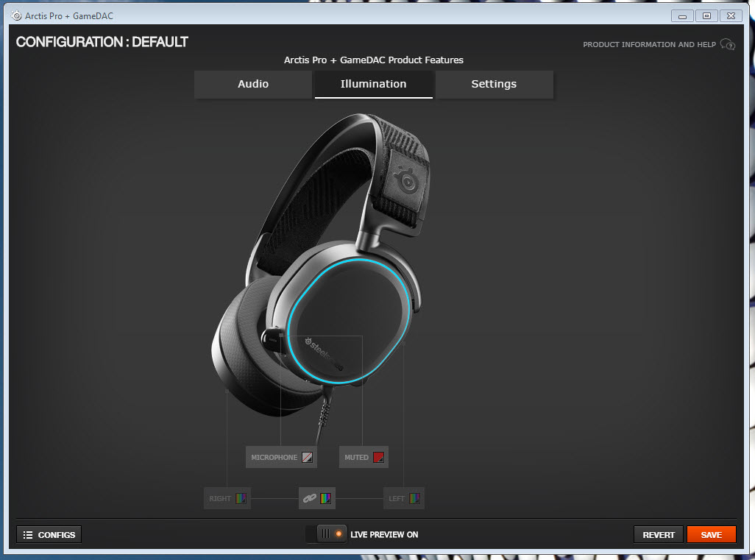Save the configuration
Image resolution: width=755 pixels, height=560 pixels.
(711, 534)
